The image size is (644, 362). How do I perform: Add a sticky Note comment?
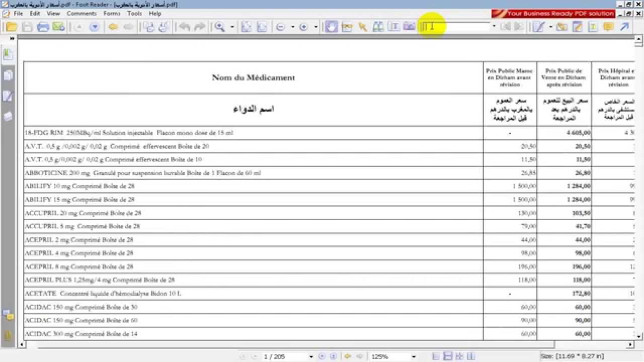pyautogui.click(x=608, y=27)
